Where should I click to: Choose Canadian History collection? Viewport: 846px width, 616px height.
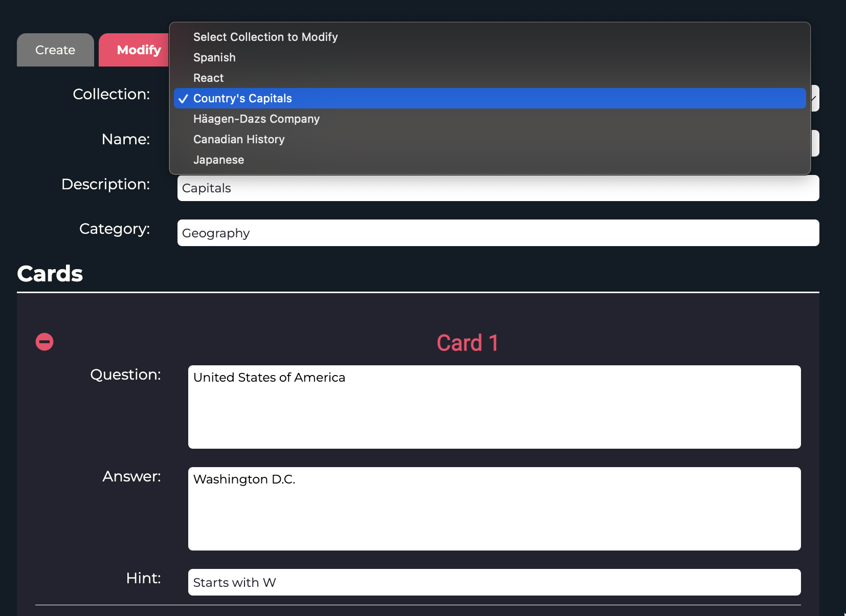[x=238, y=139]
